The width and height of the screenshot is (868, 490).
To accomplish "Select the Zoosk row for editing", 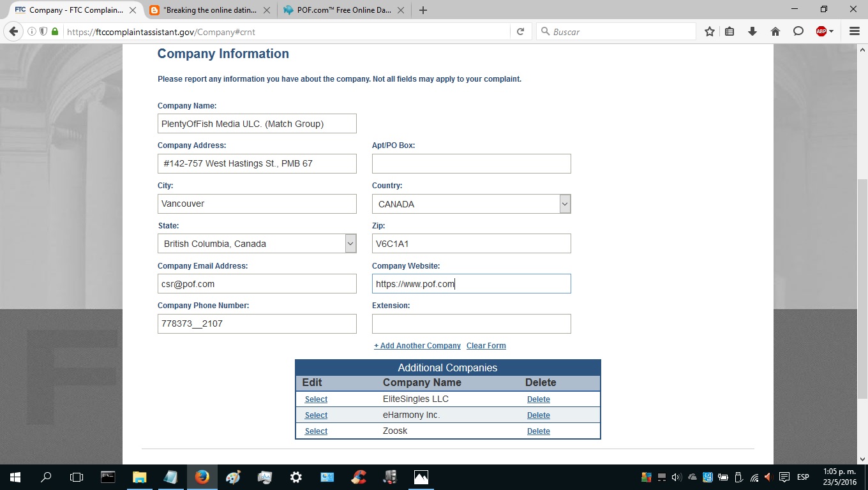I will (316, 431).
